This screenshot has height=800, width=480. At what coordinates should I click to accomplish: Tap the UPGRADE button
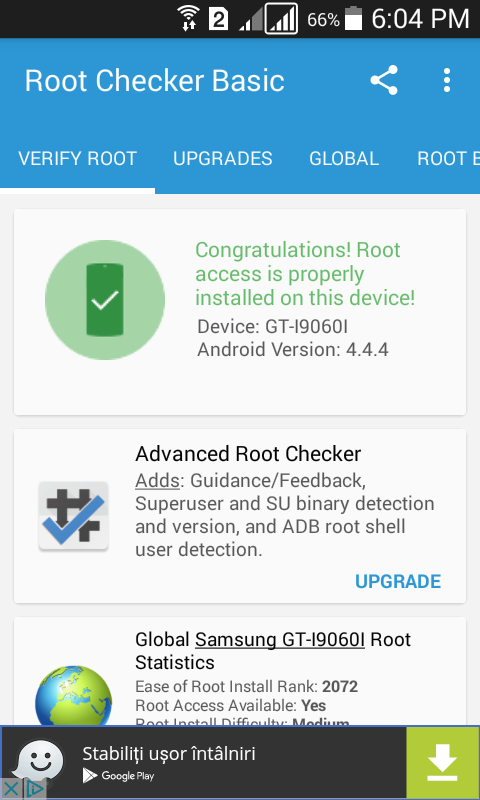[x=398, y=582]
